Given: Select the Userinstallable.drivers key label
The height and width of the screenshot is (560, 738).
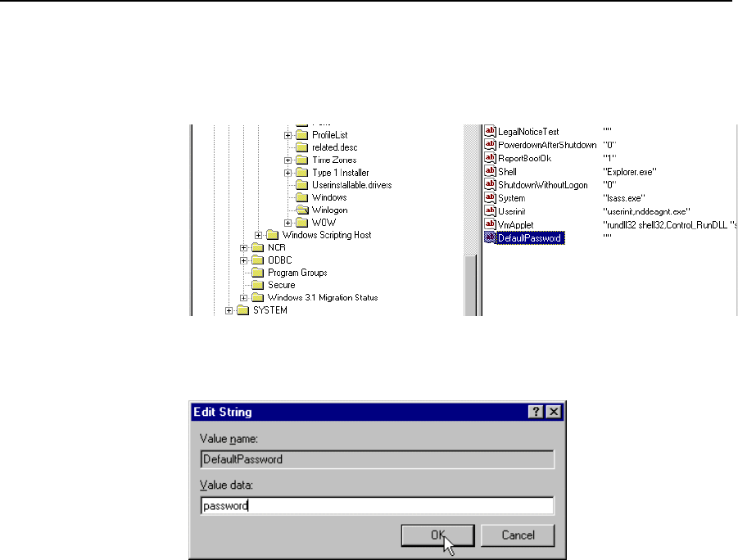Looking at the screenshot, I should click(x=351, y=185).
